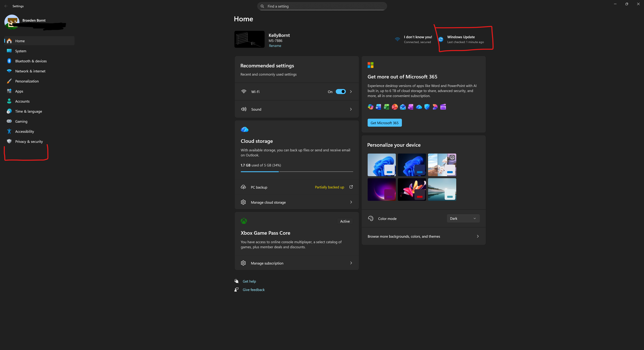Click the Sound speaker icon

point(244,109)
